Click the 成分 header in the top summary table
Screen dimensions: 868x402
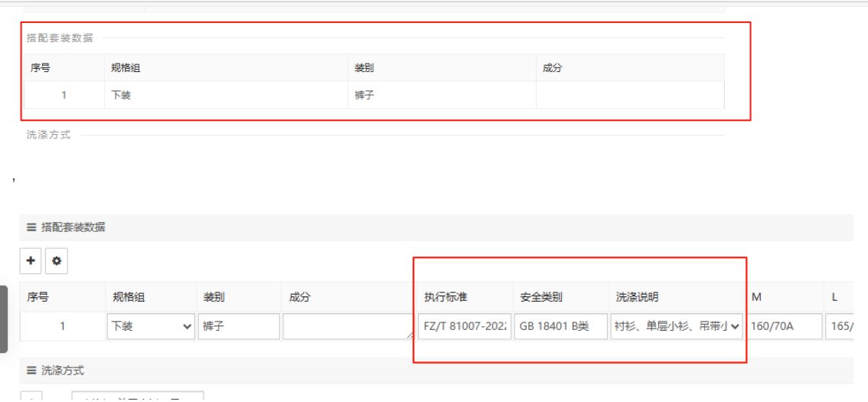coord(552,68)
